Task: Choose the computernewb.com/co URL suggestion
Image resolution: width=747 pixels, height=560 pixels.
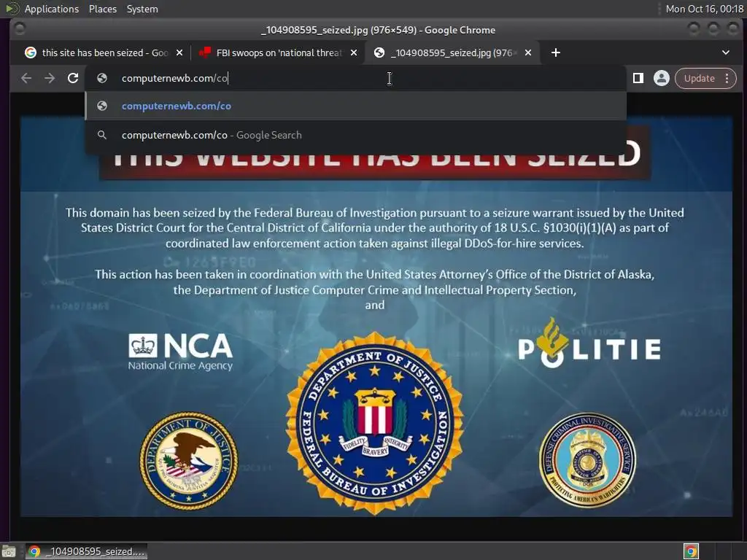Action: (x=355, y=106)
